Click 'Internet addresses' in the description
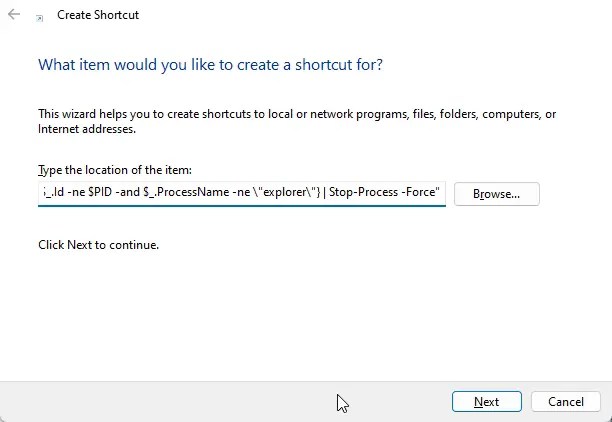 point(87,129)
